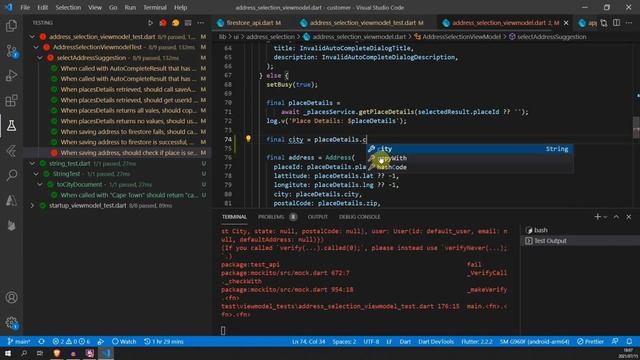Click the orange debug tests icon in Testing header
This screenshot has width=640, height=360.
pos(176,23)
